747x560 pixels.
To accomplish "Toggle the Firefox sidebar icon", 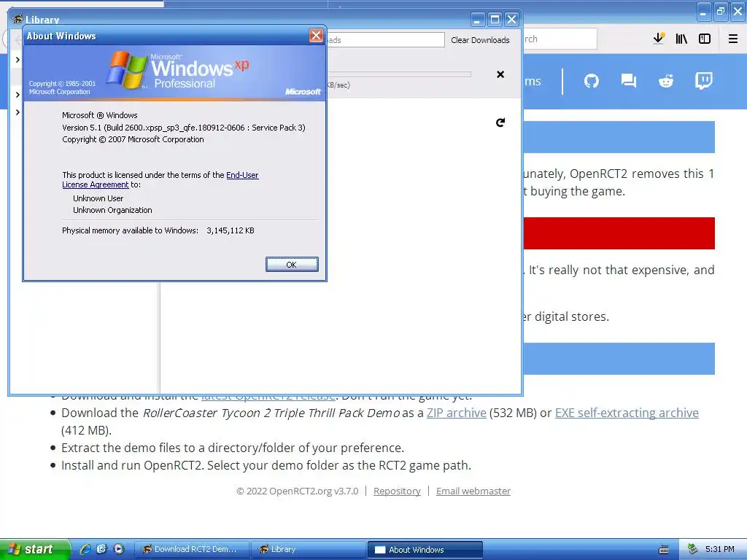I will click(705, 39).
